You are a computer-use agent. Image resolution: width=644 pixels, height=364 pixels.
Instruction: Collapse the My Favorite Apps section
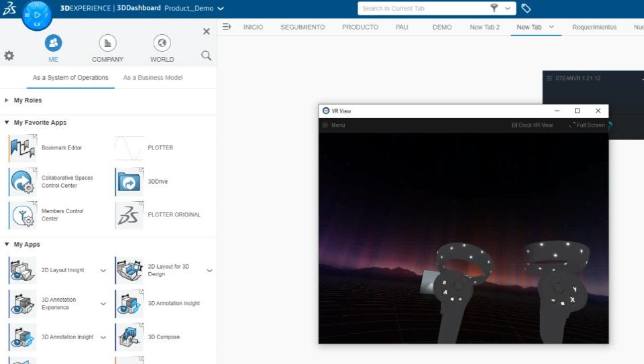pos(7,122)
